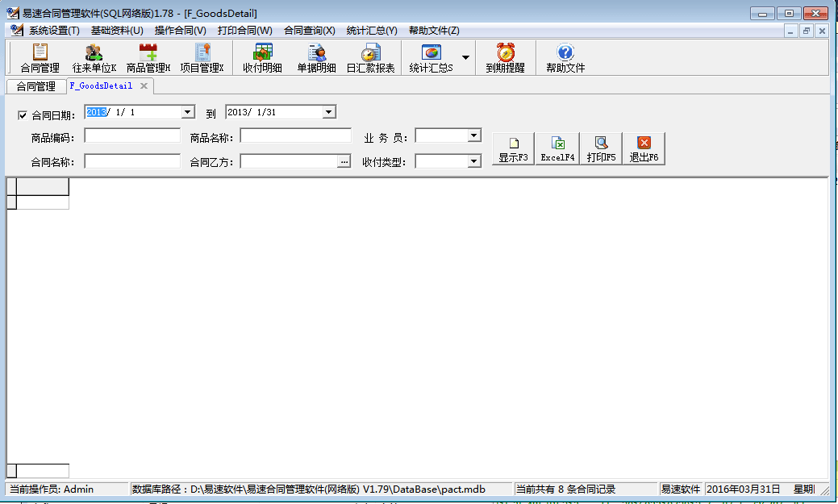Open 收付明细 toolbar icon
This screenshot has height=504, width=838.
(x=262, y=58)
